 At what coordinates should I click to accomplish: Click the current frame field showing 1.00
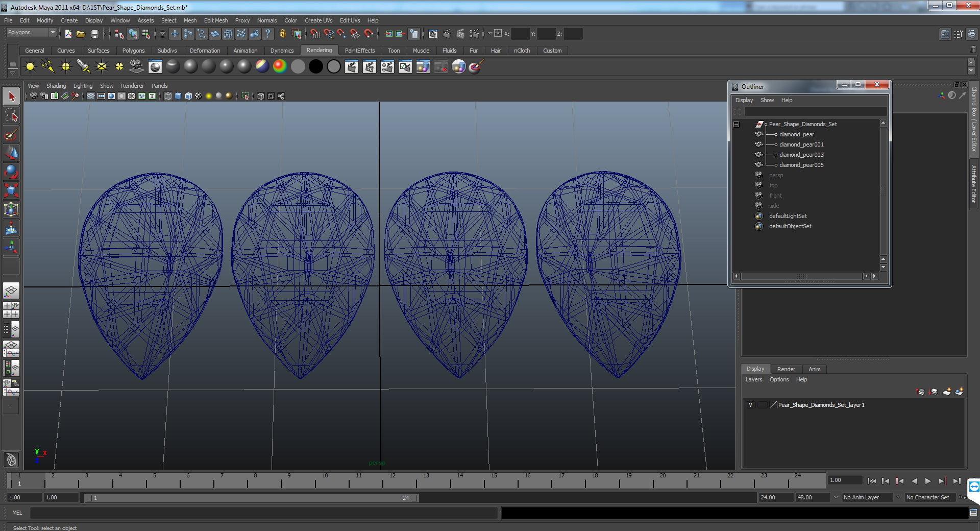click(x=845, y=480)
